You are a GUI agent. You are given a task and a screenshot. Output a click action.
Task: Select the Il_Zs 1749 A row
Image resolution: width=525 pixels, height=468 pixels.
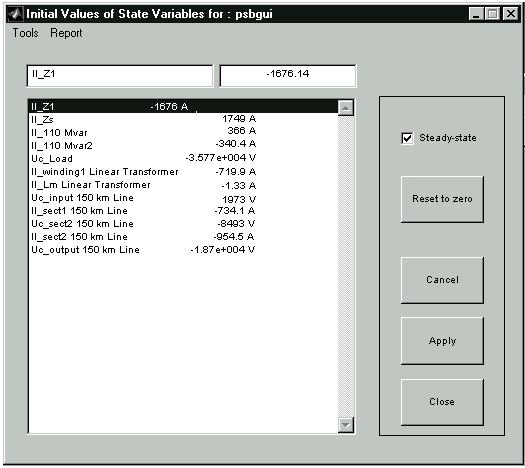point(183,119)
